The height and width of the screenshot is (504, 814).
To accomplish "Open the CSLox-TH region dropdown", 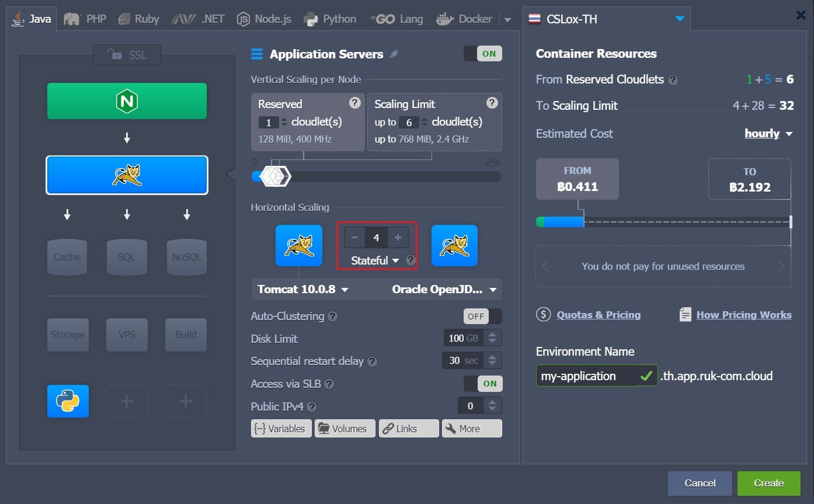I will tap(606, 19).
